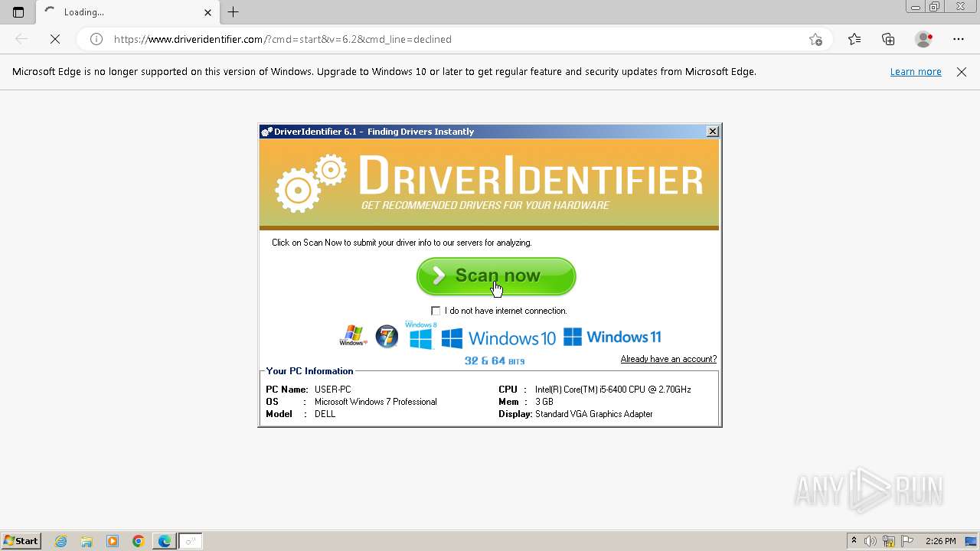980x551 pixels.
Task: Click the Learn more link
Action: click(916, 72)
